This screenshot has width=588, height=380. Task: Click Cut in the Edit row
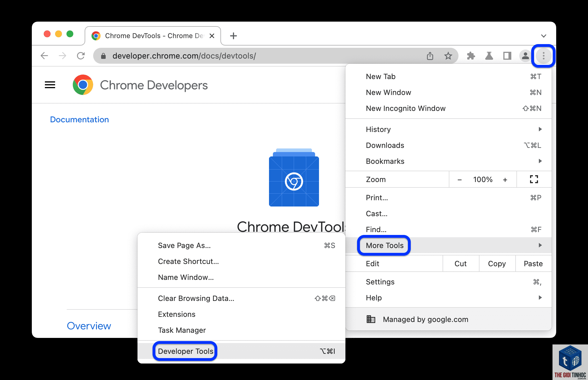(x=460, y=264)
